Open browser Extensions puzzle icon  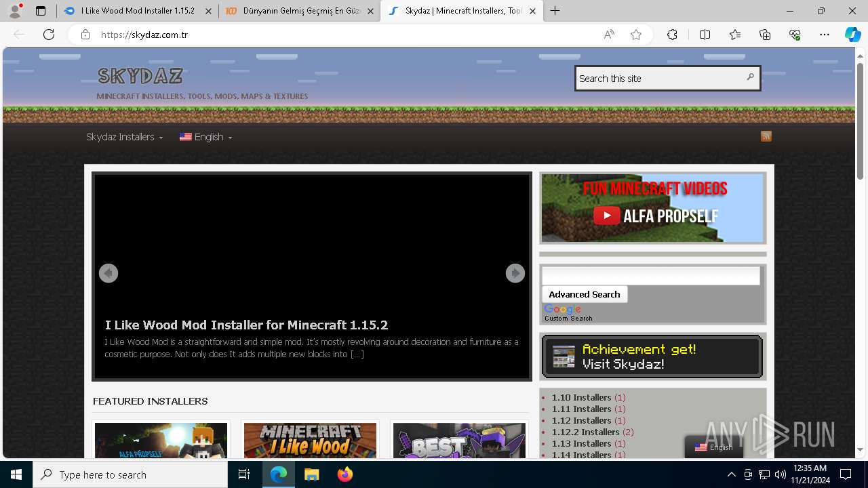point(672,35)
